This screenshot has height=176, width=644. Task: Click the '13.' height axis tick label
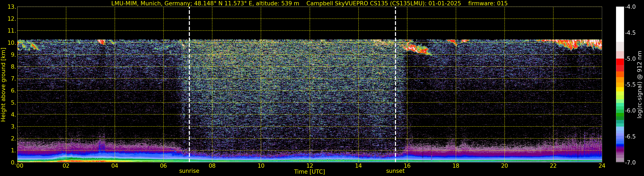point(12,7)
